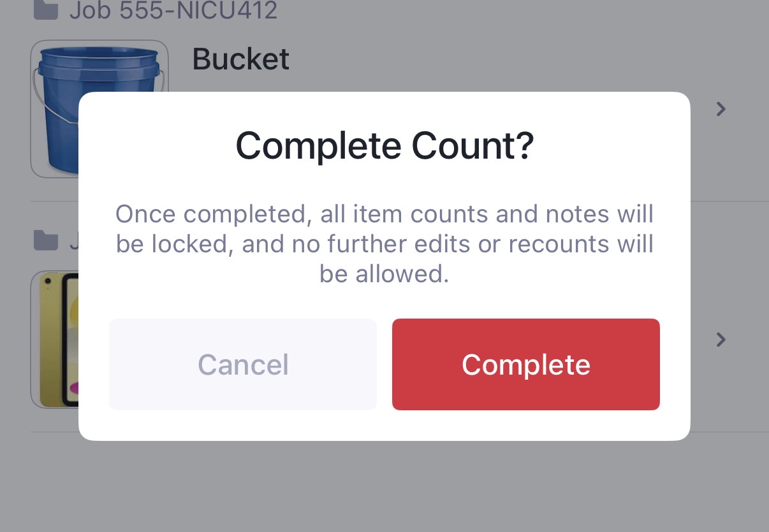Tap the dimmed background below the dialog
This screenshot has width=769, height=532.
(384, 487)
